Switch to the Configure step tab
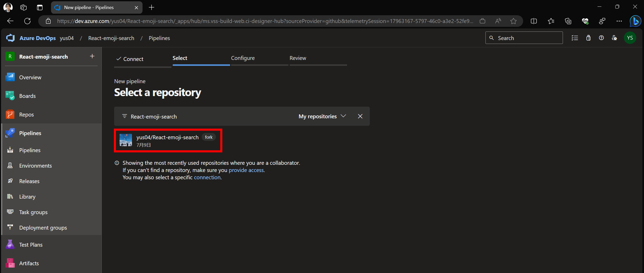644x273 pixels. (x=260, y=58)
